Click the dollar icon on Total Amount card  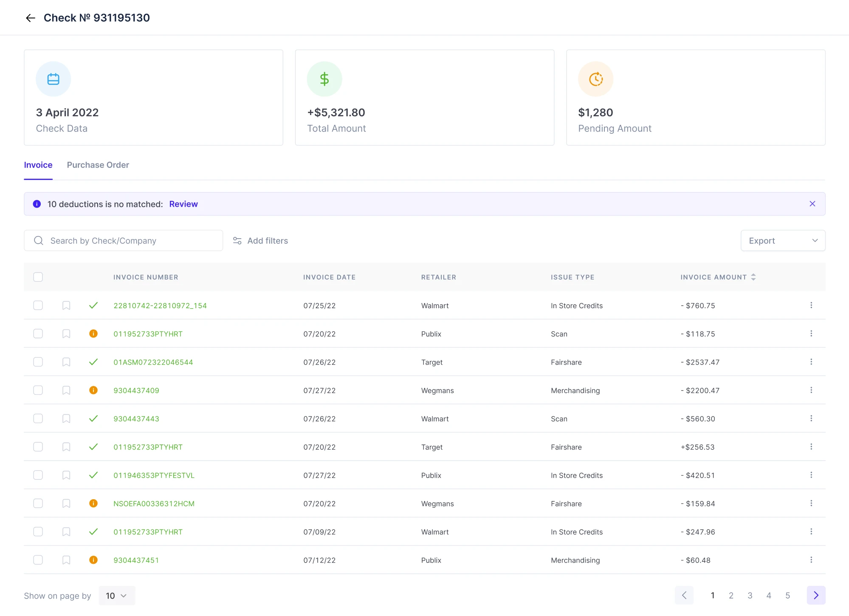(x=324, y=79)
